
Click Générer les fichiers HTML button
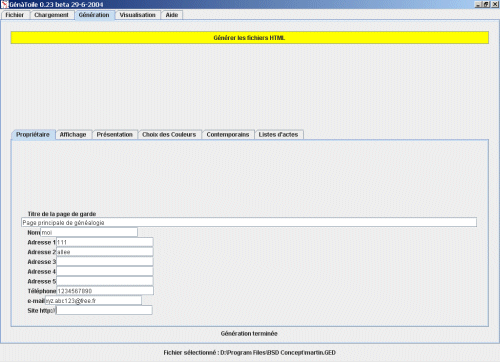coord(249,38)
